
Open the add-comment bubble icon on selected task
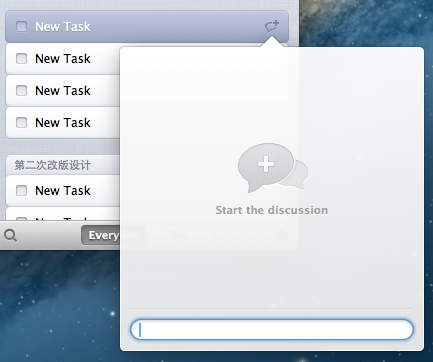[x=272, y=26]
